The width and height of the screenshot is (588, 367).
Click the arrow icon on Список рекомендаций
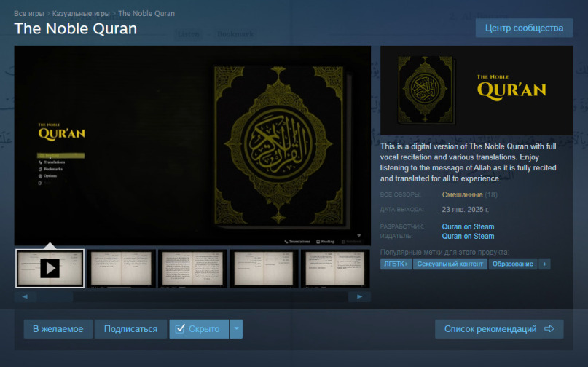(x=549, y=328)
